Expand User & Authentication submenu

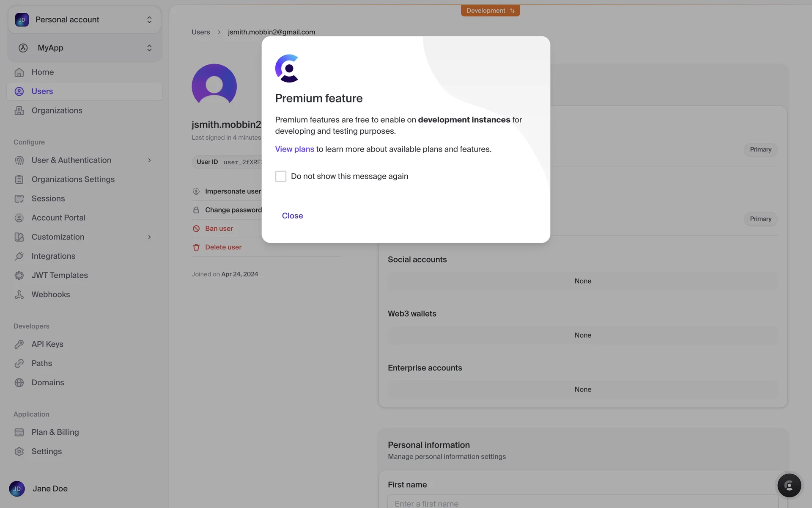coord(149,160)
